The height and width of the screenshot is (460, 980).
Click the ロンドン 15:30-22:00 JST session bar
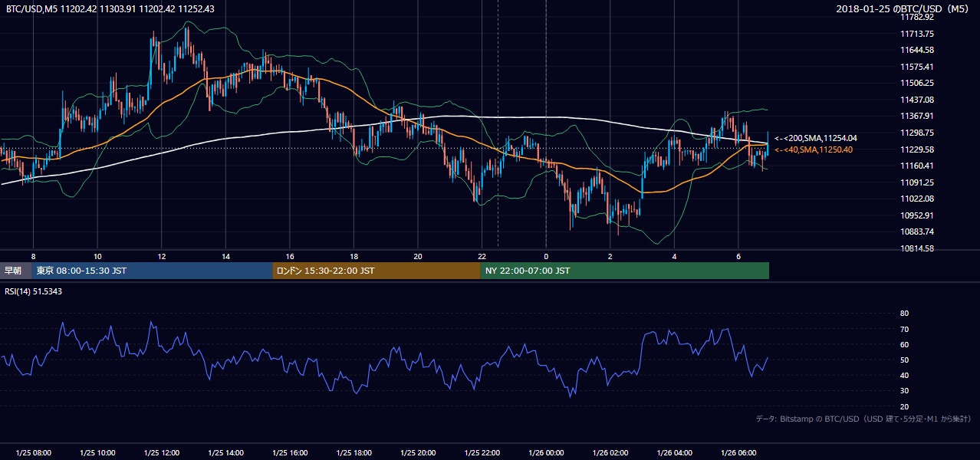376,271
